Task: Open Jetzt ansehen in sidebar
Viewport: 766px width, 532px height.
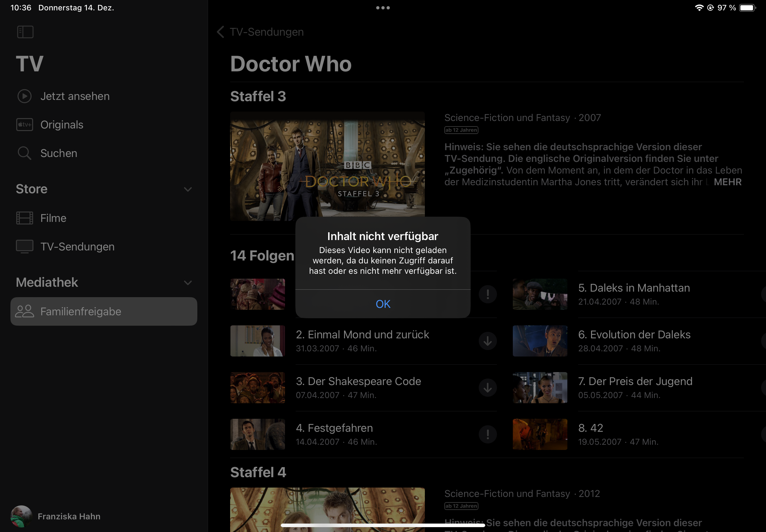Action: 75,96
